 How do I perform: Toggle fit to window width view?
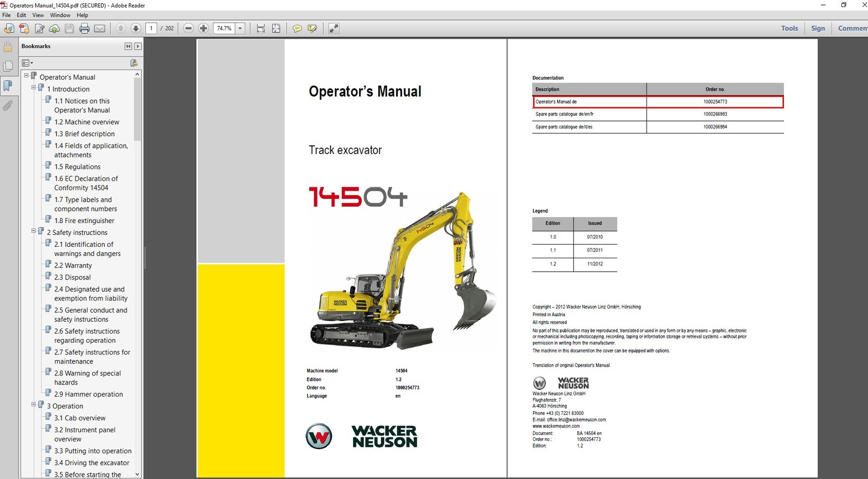pyautogui.click(x=261, y=28)
